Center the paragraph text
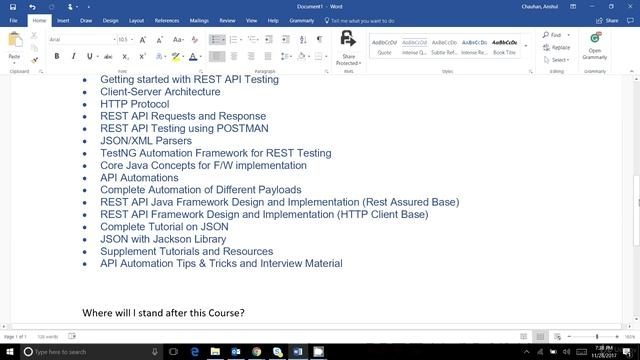This screenshot has width=640, height=360. [x=234, y=56]
